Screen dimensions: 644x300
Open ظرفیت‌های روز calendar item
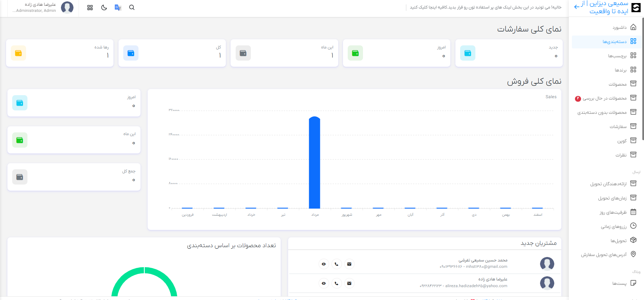click(607, 212)
